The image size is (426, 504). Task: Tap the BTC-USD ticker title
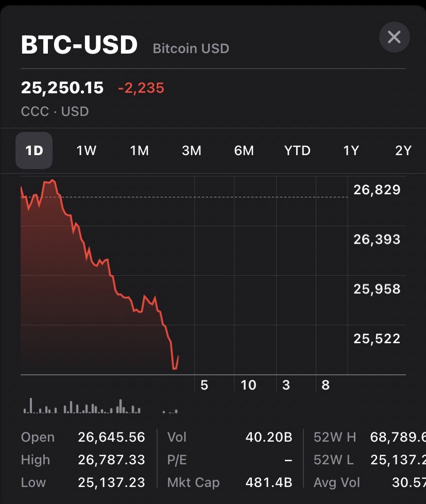(x=79, y=45)
